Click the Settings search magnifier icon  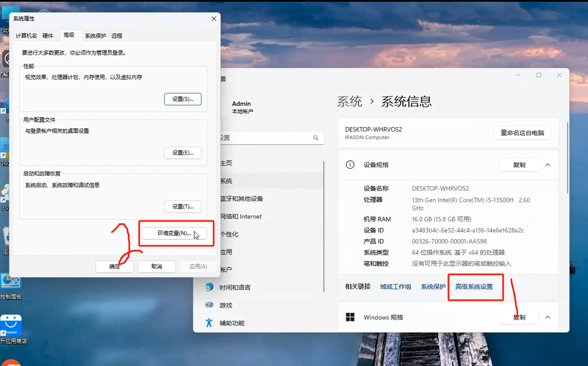(316, 138)
